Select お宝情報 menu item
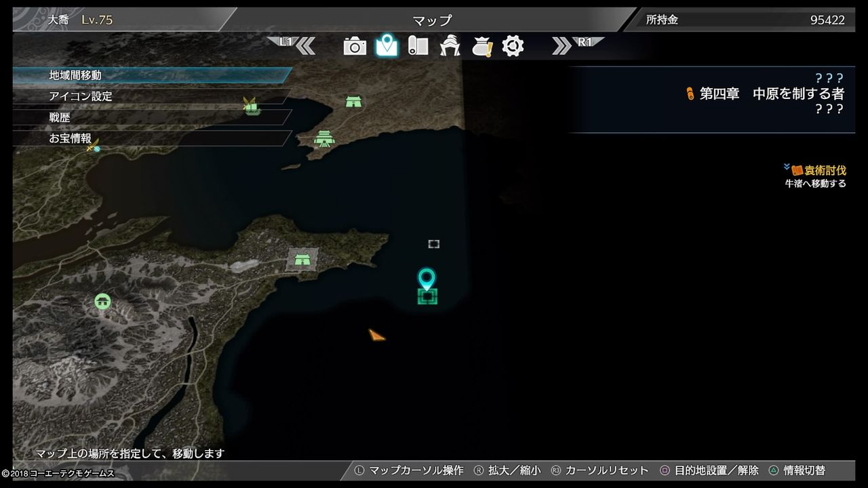This screenshot has width=868, height=488. (x=153, y=138)
